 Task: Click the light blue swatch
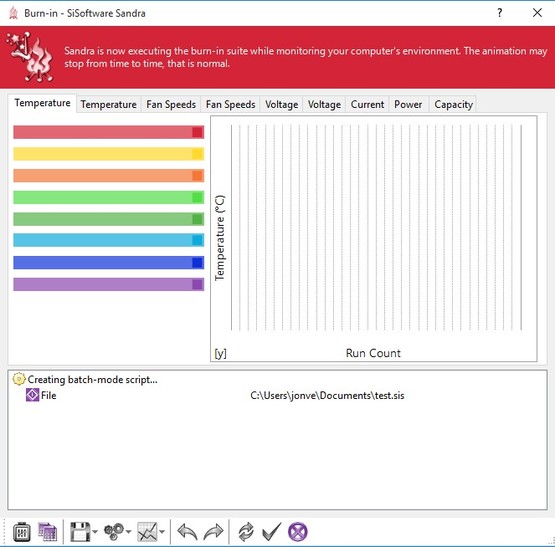tap(198, 240)
